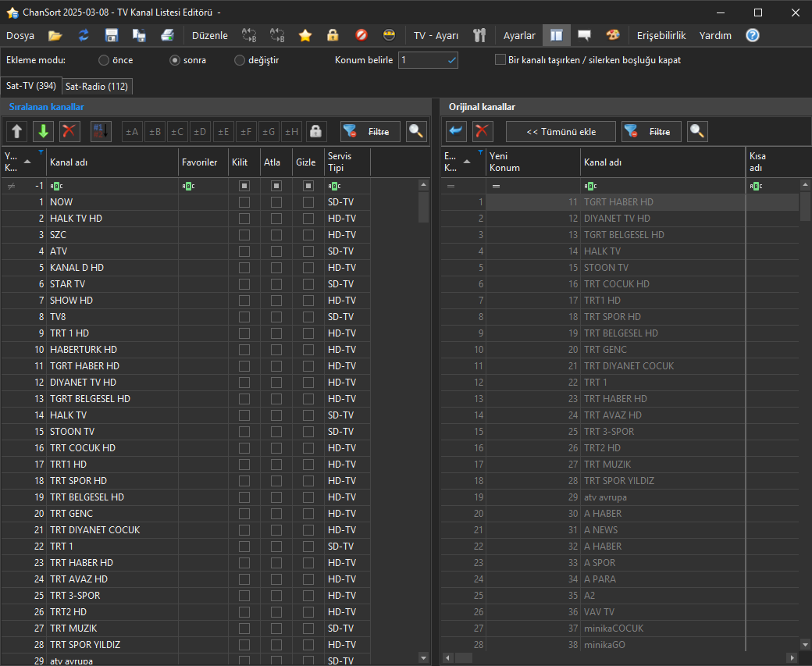Click the language speech bubble icon
This screenshot has height=666, width=812.
[x=584, y=35]
